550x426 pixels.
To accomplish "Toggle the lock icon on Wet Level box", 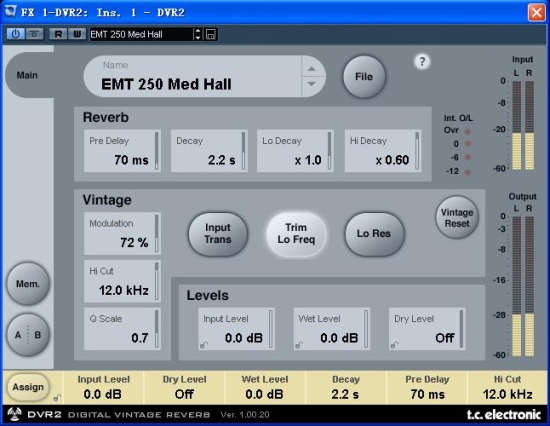I will click(299, 345).
